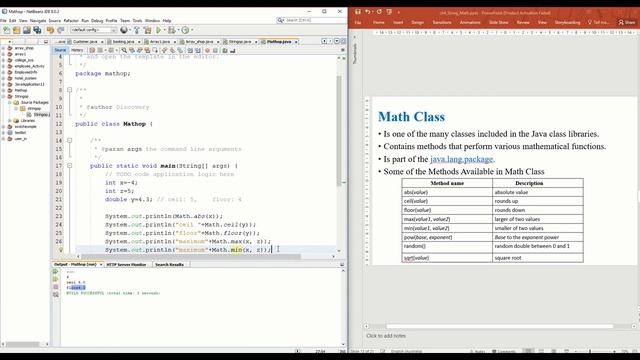Click minimize icon of the Output panel
640x360 pixels.
pyautogui.click(x=342, y=264)
